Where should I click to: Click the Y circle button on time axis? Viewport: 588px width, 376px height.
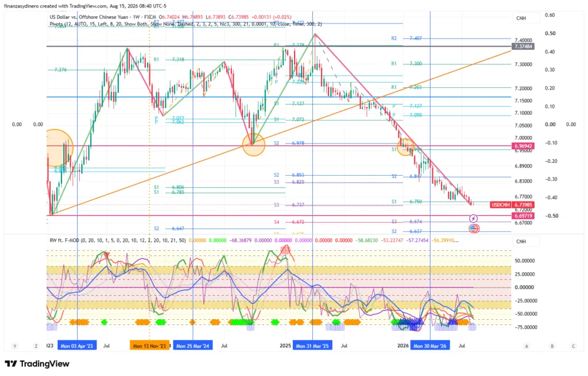click(14, 346)
